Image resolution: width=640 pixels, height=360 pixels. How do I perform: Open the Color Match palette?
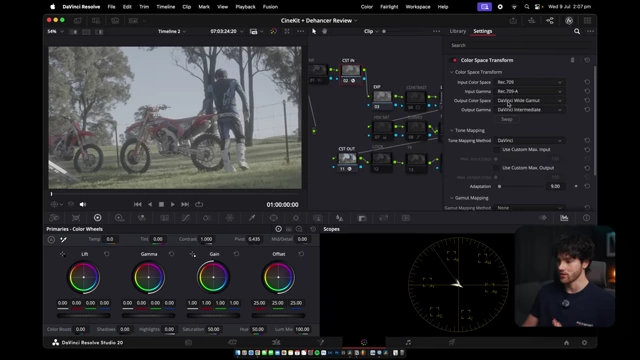[76, 218]
